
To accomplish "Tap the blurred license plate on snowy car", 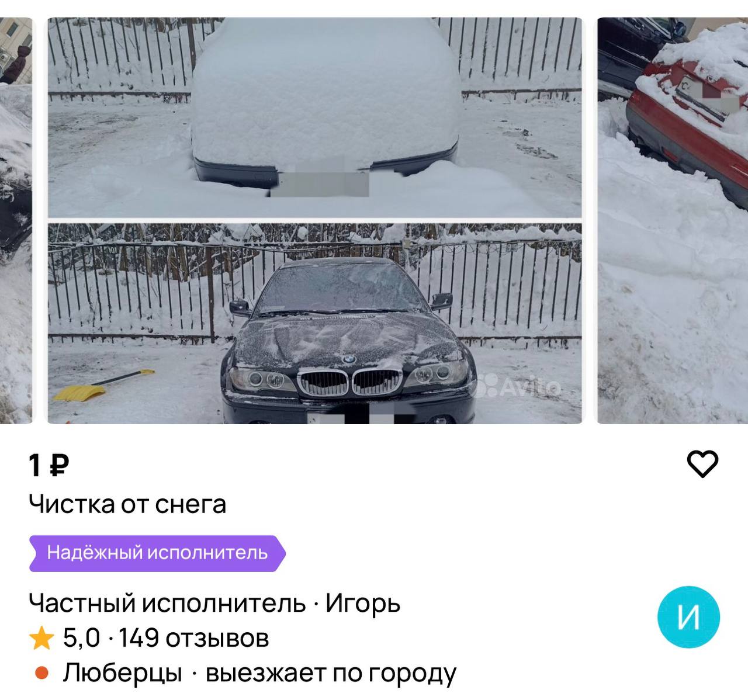I will [x=320, y=181].
